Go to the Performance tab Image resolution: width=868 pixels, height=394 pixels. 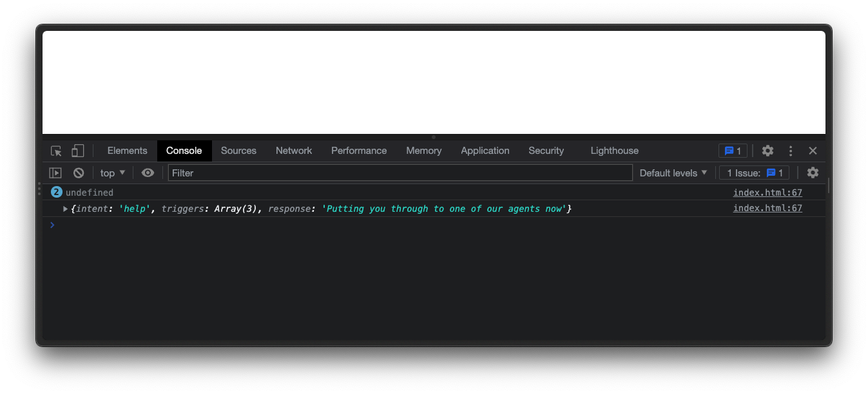click(359, 151)
